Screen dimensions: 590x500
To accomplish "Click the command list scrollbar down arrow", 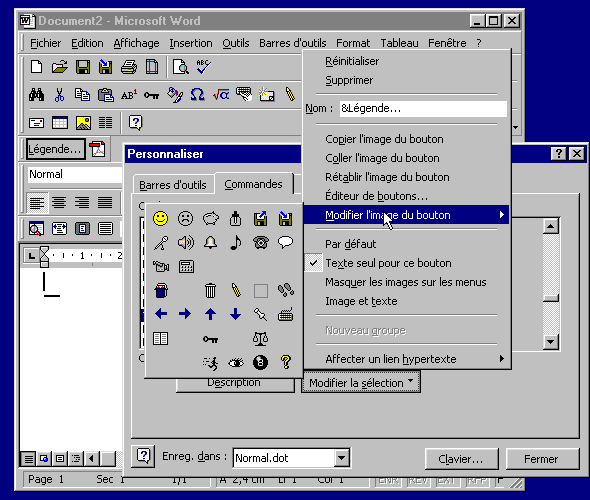I will (550, 342).
